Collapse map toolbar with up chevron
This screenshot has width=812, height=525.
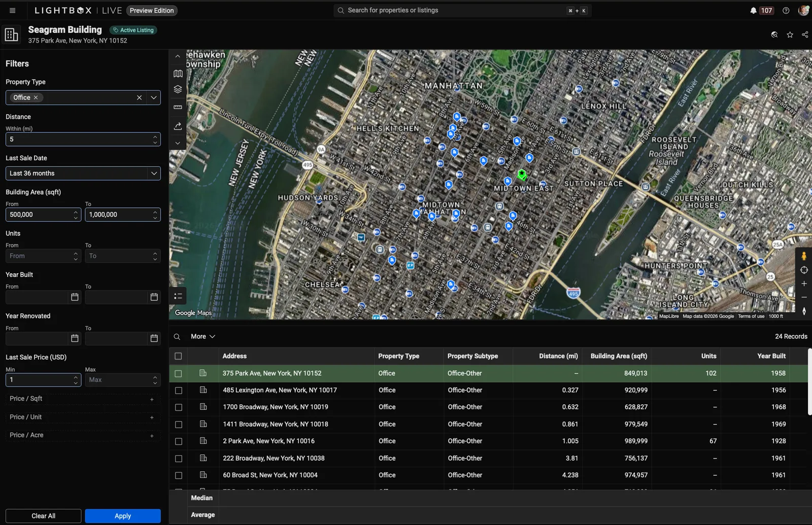click(x=178, y=56)
